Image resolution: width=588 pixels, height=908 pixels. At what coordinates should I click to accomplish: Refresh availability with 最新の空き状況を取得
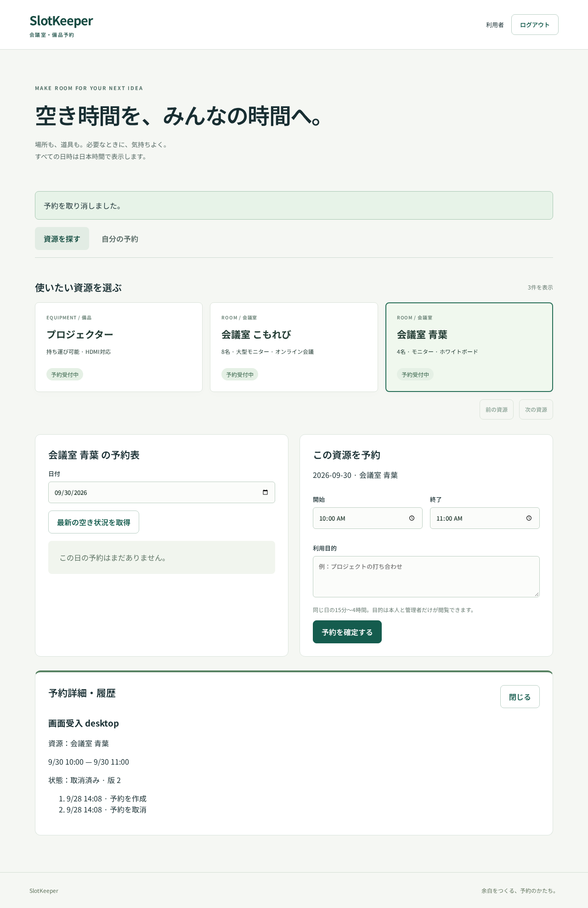click(94, 522)
